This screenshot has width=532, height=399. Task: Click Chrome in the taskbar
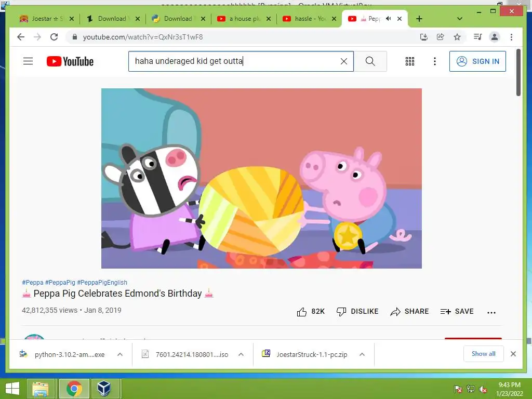[x=74, y=389]
